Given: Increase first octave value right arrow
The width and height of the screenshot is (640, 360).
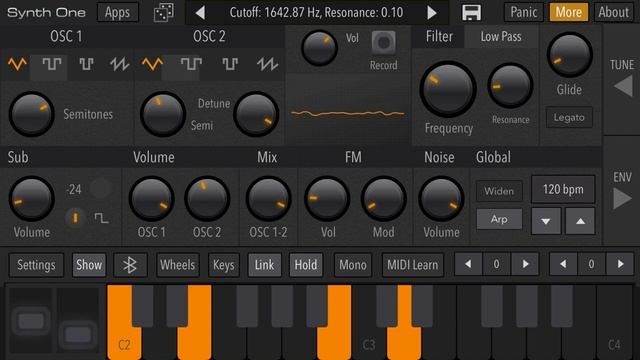Looking at the screenshot, I should pos(525,264).
